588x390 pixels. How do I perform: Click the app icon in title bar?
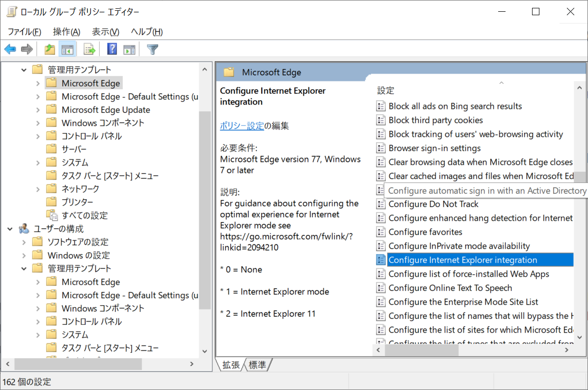12,12
